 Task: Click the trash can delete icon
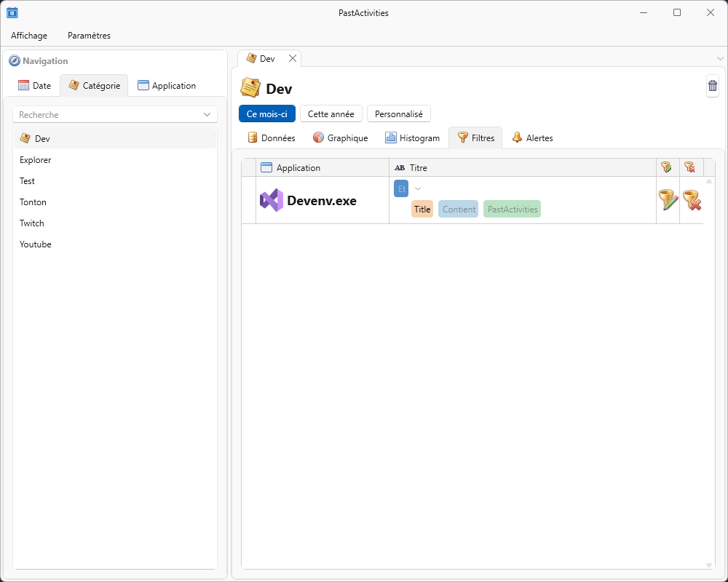coord(713,86)
